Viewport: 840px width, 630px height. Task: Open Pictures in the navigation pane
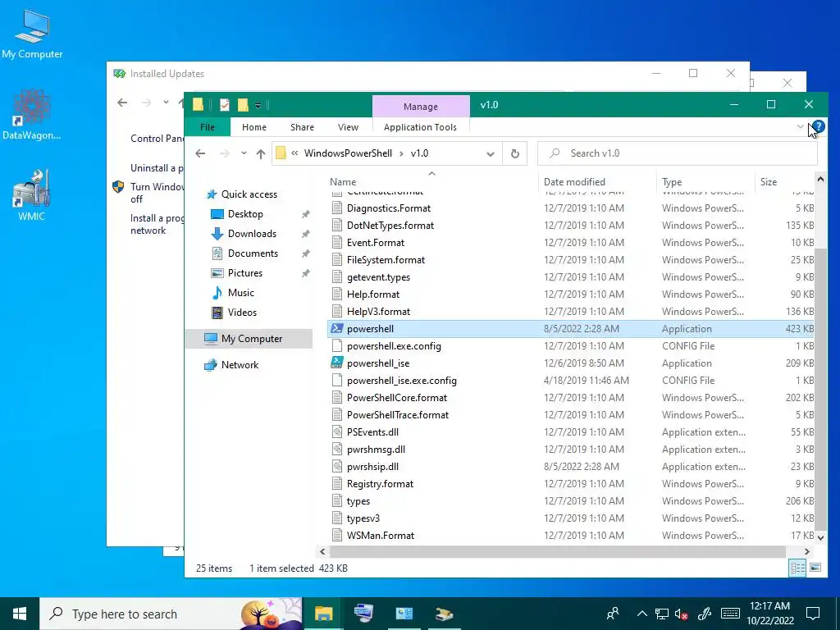pyautogui.click(x=244, y=273)
